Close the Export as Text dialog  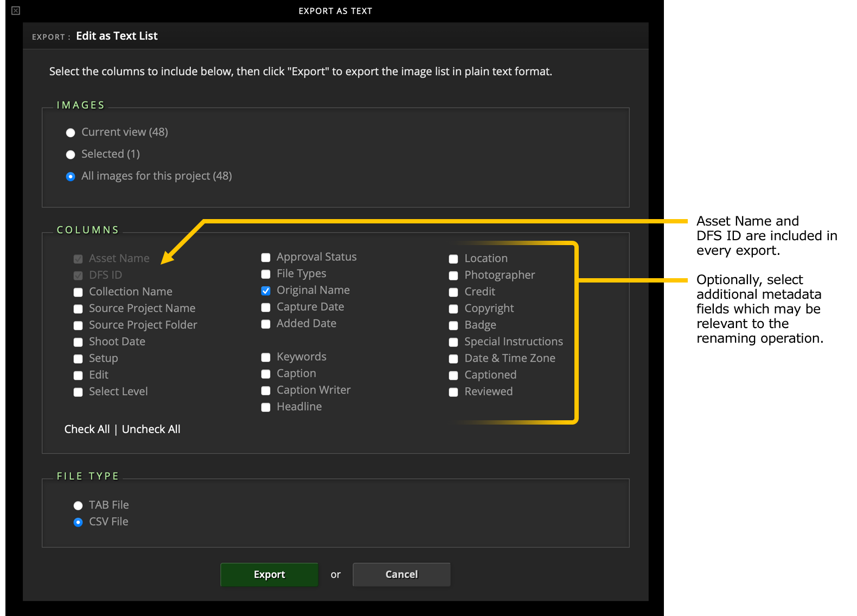tap(16, 11)
